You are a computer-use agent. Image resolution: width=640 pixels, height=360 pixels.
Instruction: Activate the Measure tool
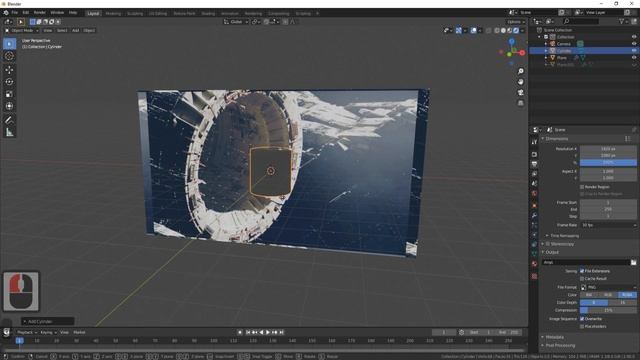pyautogui.click(x=9, y=132)
